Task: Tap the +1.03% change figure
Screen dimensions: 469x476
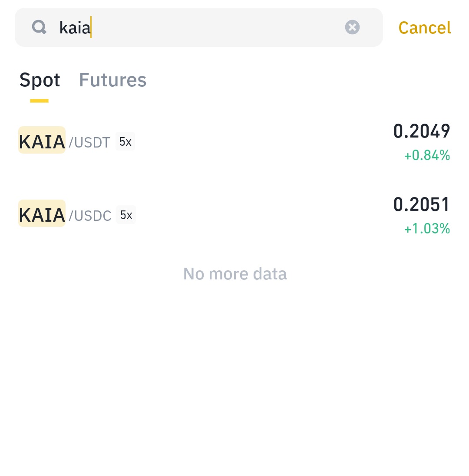Action: pyautogui.click(x=427, y=229)
